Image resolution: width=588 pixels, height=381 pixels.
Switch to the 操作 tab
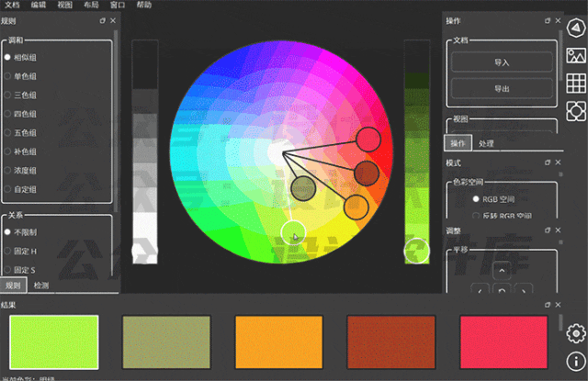click(458, 143)
